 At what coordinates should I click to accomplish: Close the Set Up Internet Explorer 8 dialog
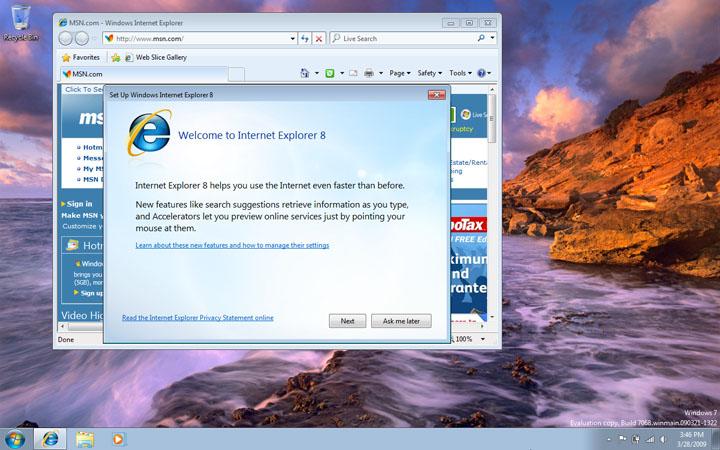[x=437, y=95]
